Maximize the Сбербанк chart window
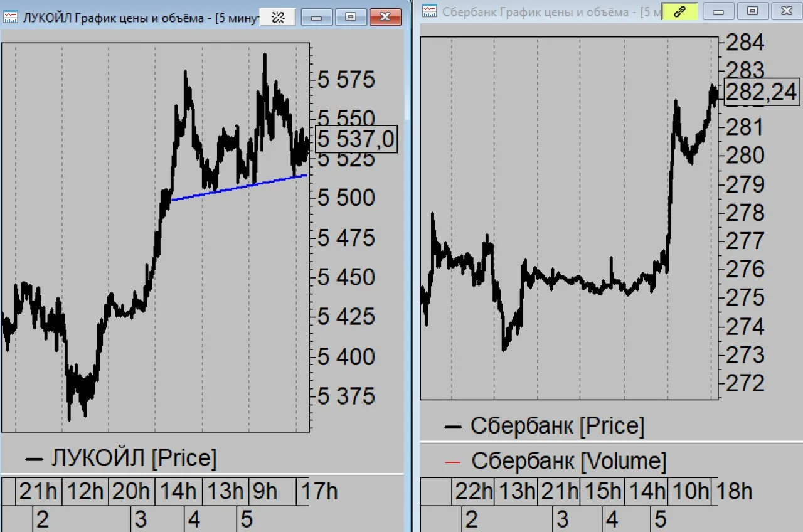 752,11
